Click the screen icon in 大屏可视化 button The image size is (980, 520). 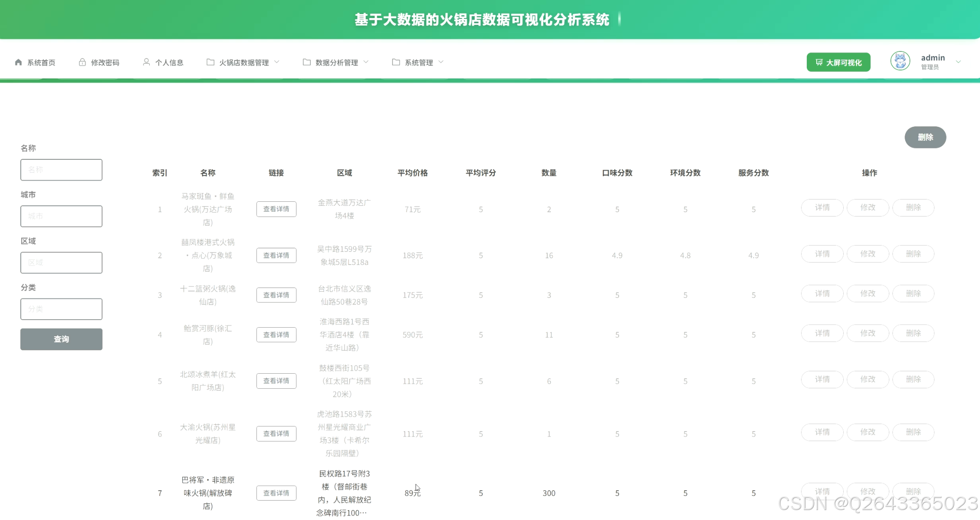(x=819, y=62)
